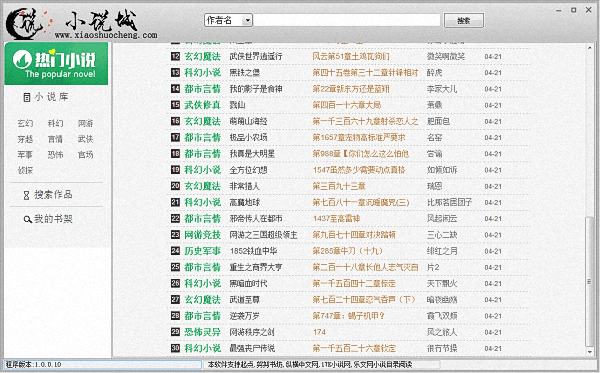Open 搜索作品 in the sidebar
Viewport: 600px width, 373px height.
pos(53,195)
